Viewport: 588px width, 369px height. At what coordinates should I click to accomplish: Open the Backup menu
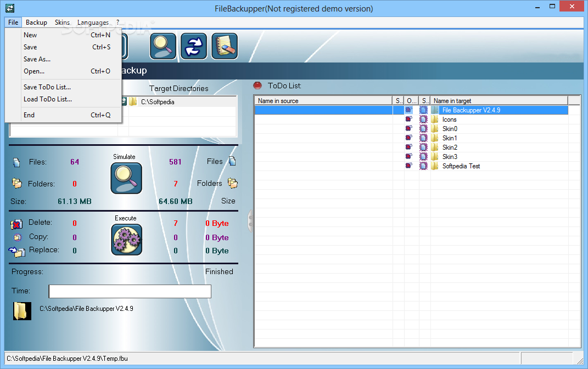click(36, 22)
